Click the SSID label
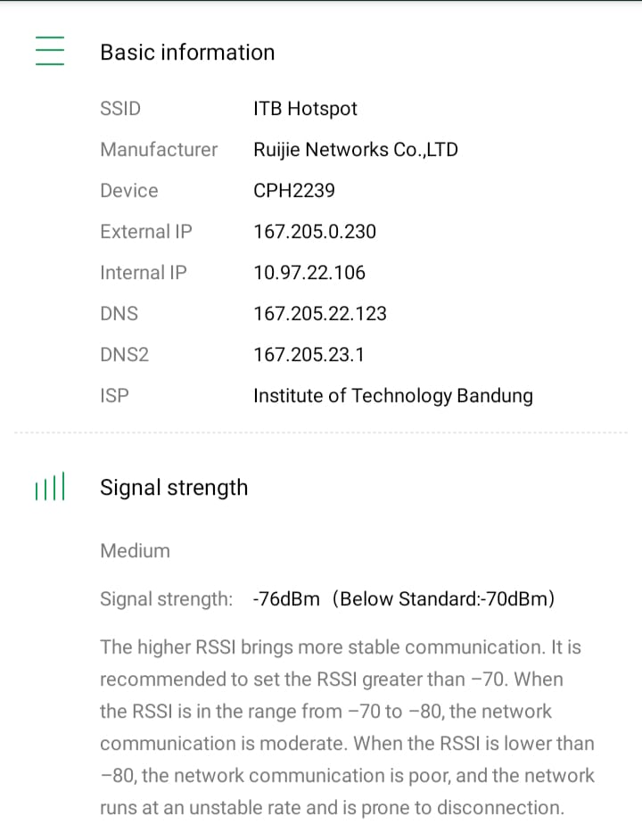This screenshot has height=840, width=642. (x=120, y=109)
